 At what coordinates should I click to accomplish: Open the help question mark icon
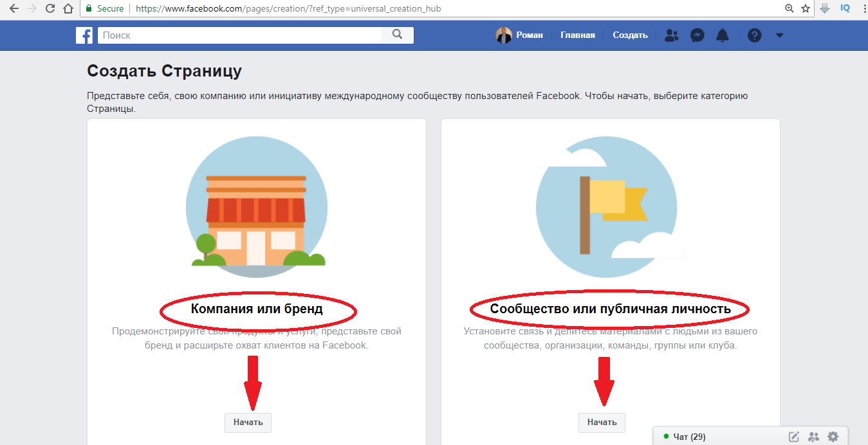[x=754, y=35]
